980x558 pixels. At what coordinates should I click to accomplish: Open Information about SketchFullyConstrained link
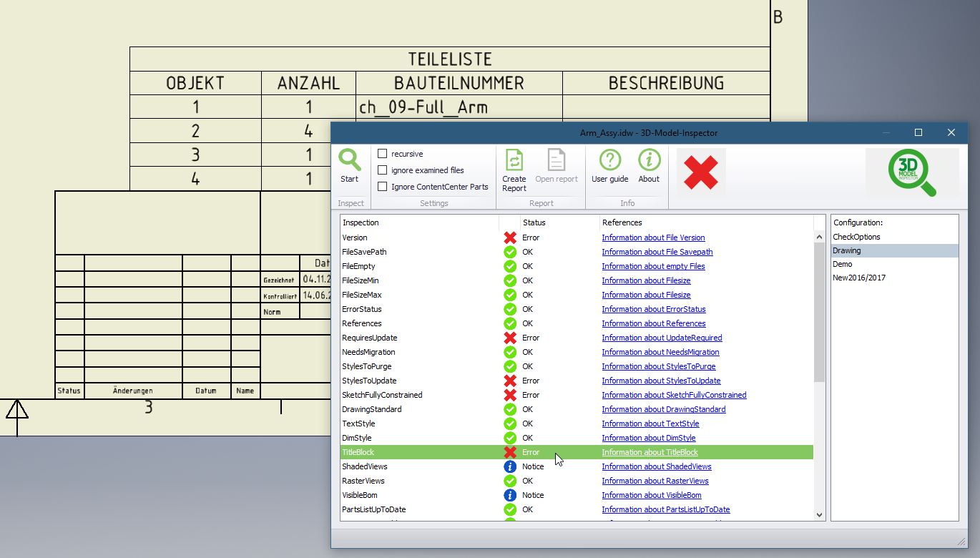coord(674,395)
